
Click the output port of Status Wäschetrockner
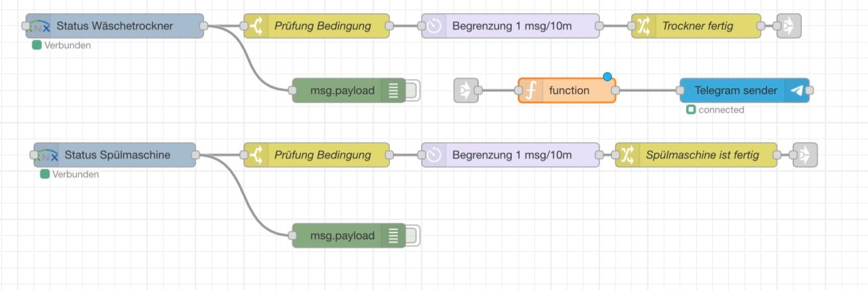coord(204,26)
